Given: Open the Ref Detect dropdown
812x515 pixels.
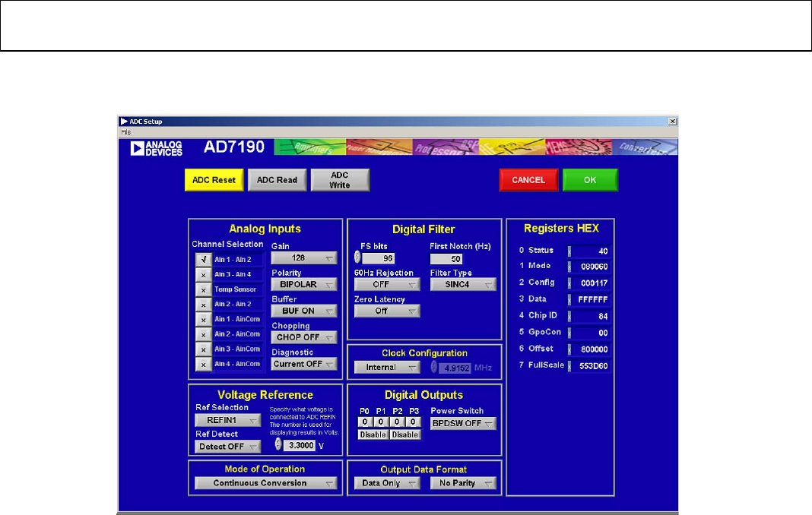Looking at the screenshot, I should click(228, 446).
